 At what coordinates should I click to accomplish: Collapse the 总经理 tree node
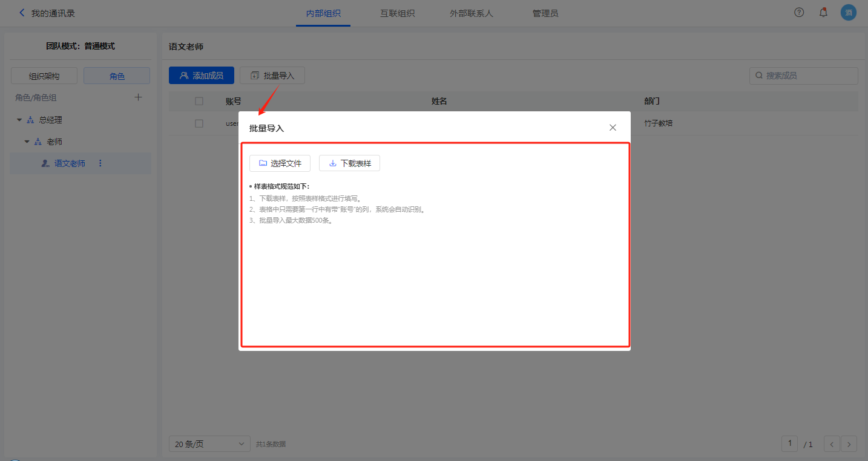[x=19, y=120]
